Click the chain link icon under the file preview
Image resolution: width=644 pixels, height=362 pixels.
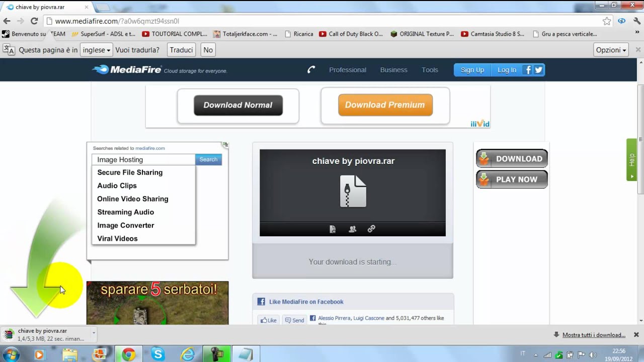click(371, 229)
